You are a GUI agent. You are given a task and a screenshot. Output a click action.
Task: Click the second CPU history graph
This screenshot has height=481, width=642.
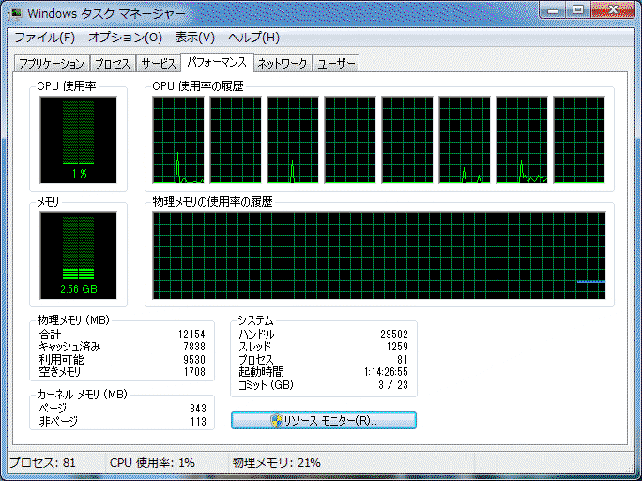235,140
